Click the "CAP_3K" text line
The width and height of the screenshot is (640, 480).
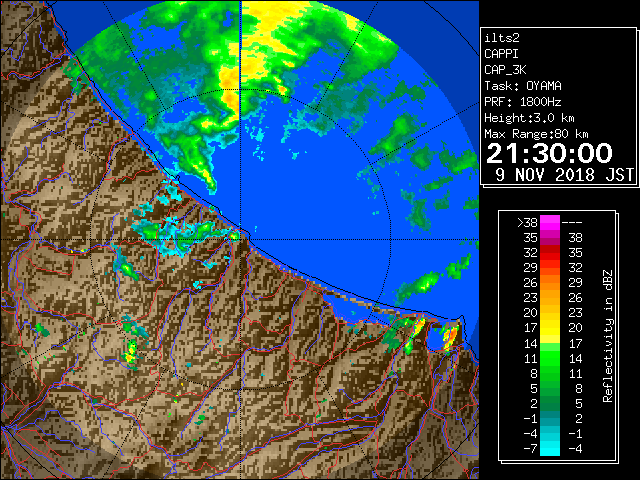coord(505,70)
